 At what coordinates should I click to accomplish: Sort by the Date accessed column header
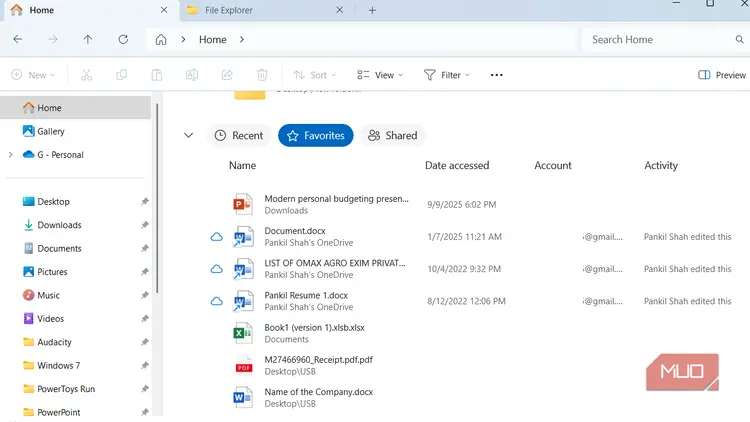pyautogui.click(x=457, y=166)
